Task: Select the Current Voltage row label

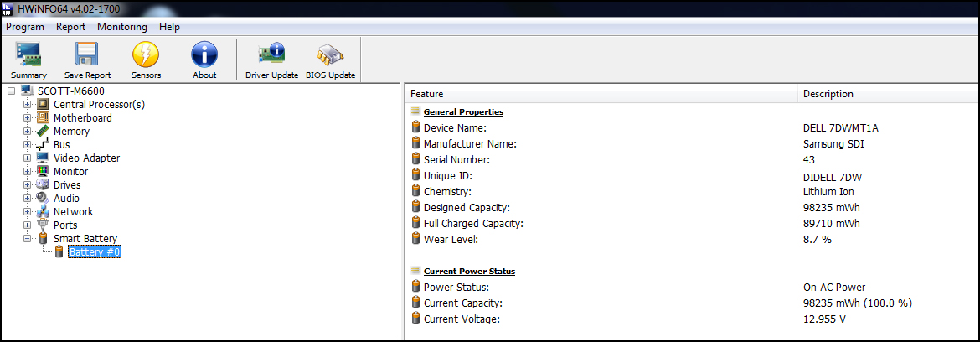Action: [x=462, y=319]
